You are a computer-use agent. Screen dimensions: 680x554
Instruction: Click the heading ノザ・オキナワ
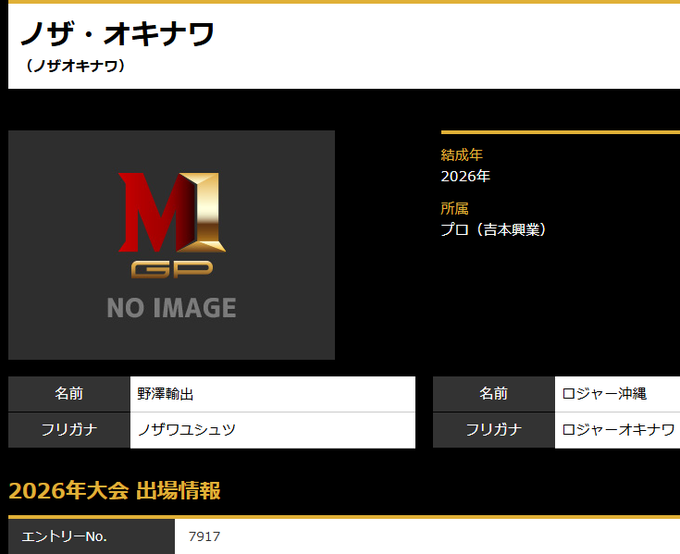tap(118, 34)
